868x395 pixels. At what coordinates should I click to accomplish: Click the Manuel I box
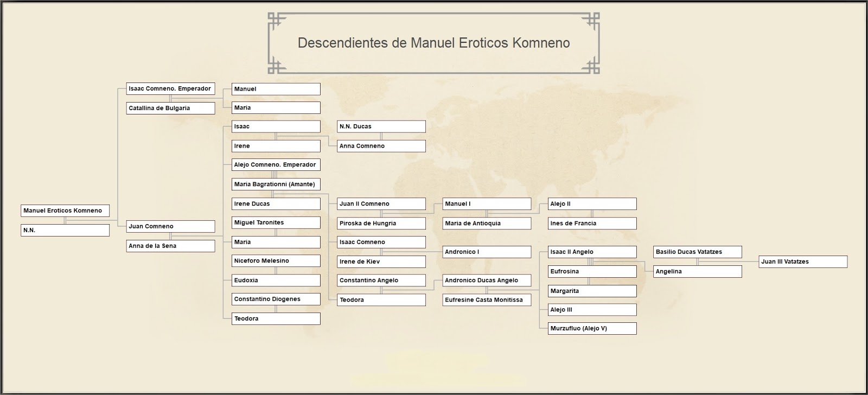tap(487, 203)
